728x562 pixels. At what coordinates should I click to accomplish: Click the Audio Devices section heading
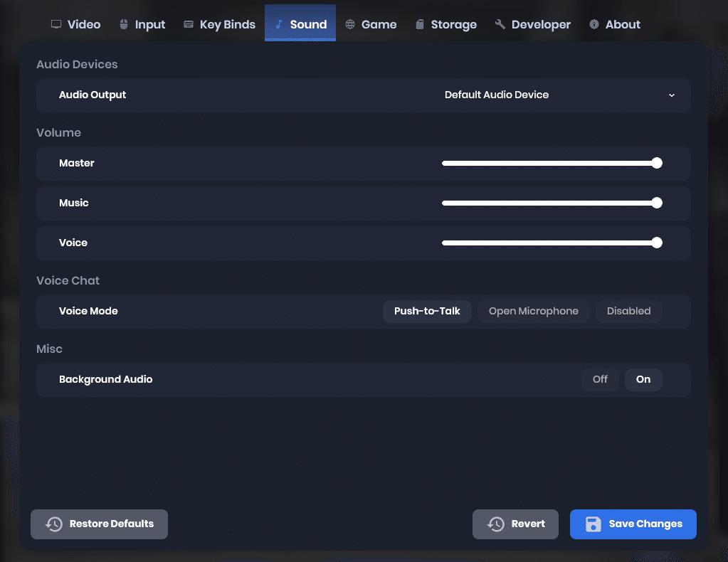(x=77, y=64)
